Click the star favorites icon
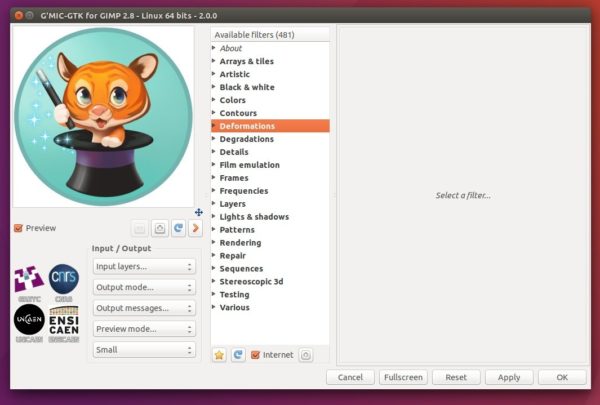 click(x=219, y=355)
